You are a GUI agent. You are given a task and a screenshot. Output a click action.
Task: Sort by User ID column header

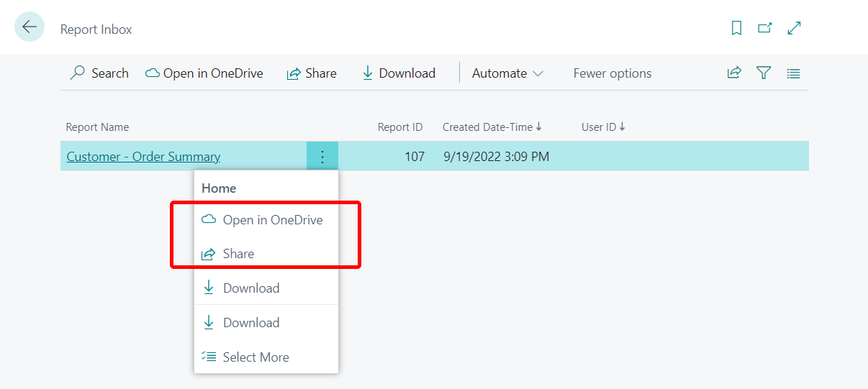(x=603, y=127)
